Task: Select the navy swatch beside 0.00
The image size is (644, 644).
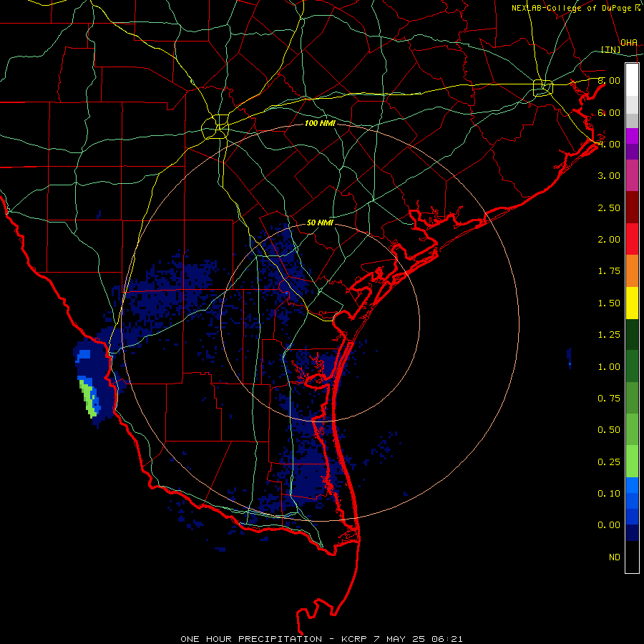Action: (632, 532)
